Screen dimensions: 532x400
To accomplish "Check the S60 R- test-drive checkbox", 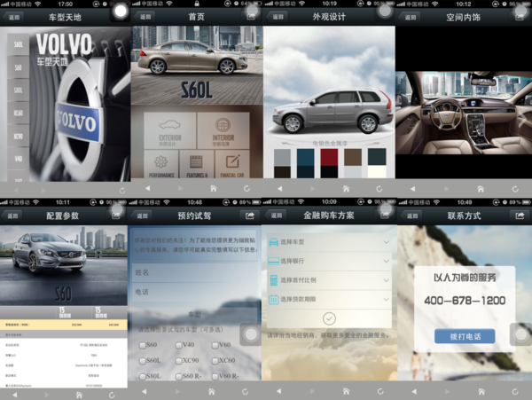I will tap(179, 377).
